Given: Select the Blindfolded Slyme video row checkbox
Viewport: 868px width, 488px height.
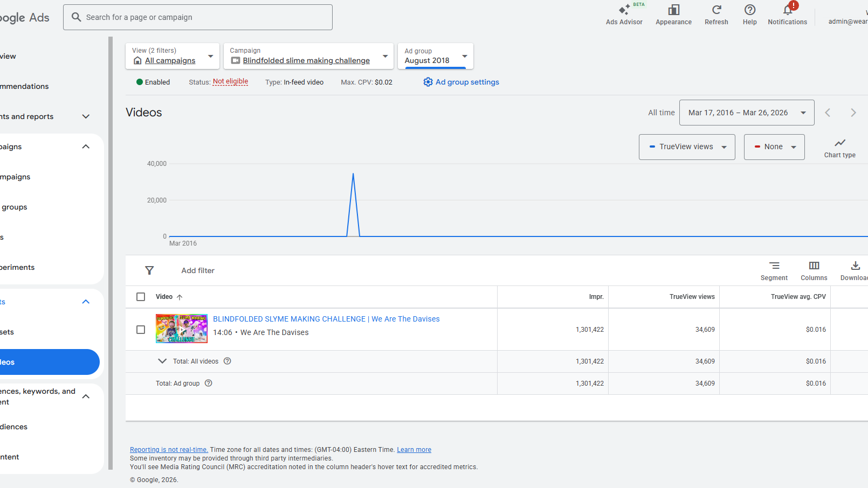Looking at the screenshot, I should (x=141, y=330).
